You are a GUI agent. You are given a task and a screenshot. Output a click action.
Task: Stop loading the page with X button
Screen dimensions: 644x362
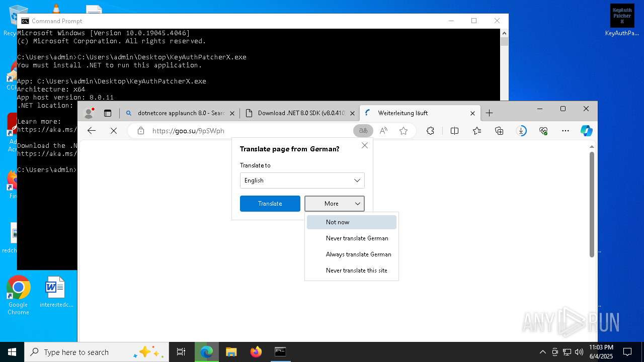click(114, 131)
